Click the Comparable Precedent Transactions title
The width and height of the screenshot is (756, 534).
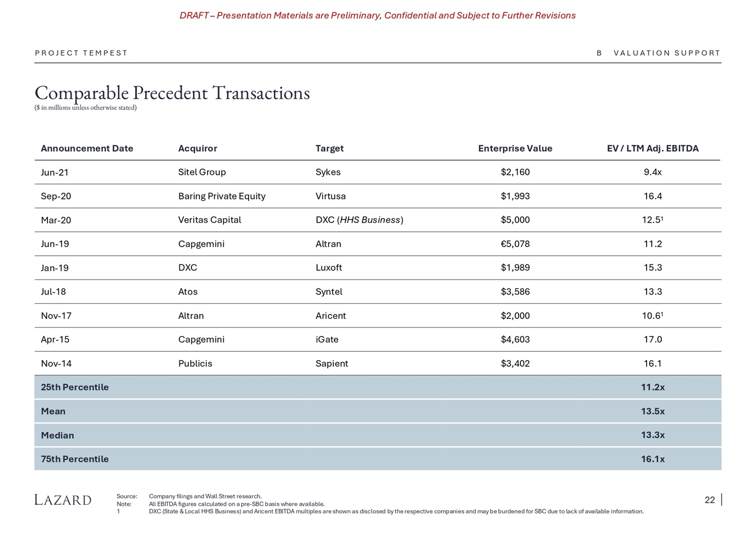coord(172,93)
